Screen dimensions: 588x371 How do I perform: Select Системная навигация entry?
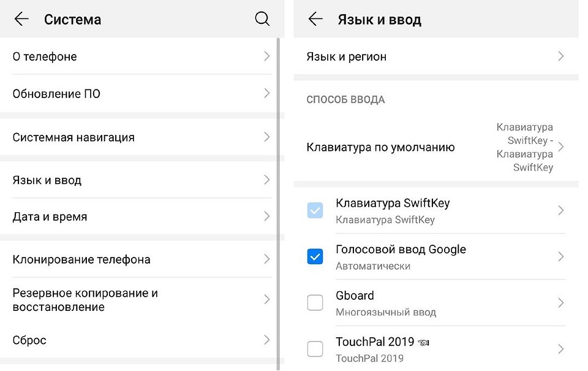click(73, 137)
